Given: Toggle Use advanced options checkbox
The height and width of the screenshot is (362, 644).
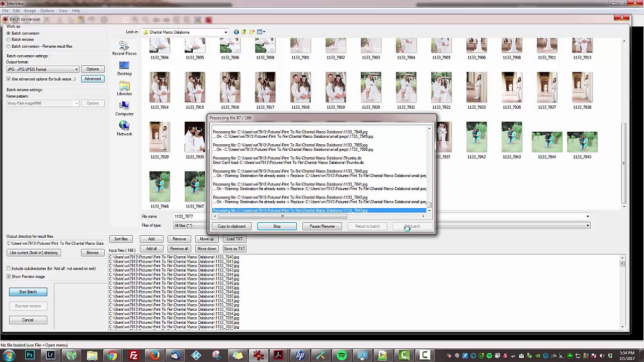Looking at the screenshot, I should [9, 79].
